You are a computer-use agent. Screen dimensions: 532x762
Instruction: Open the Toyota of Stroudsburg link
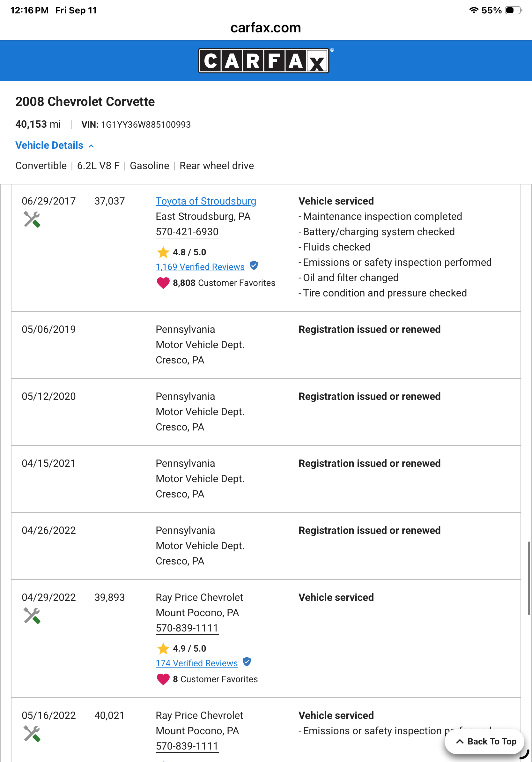pyautogui.click(x=206, y=201)
